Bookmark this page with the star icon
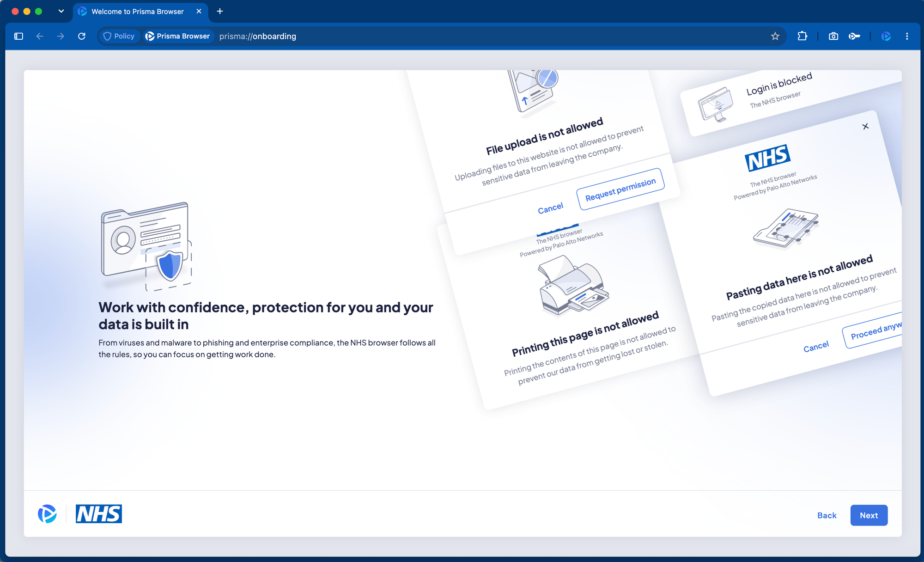924x562 pixels. pos(775,36)
